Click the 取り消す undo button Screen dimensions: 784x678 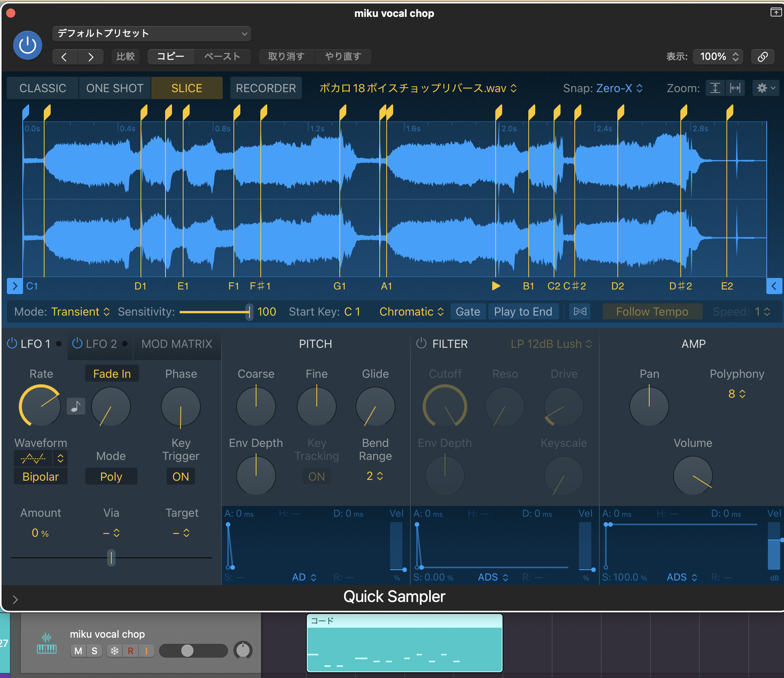point(286,57)
